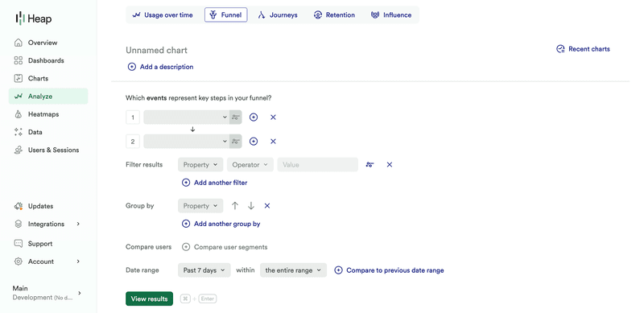
Task: Open step 2 event dropdown
Action: 187,142
